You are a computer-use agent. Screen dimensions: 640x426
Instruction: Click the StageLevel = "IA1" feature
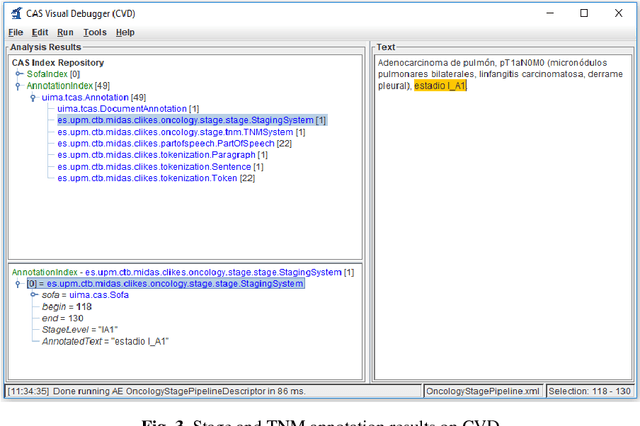click(80, 329)
